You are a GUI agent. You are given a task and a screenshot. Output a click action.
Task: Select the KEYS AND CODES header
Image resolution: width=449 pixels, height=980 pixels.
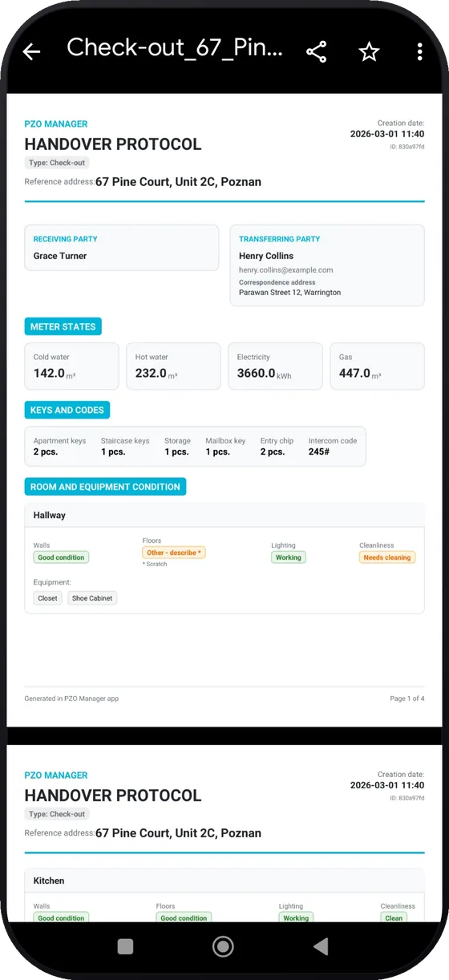(67, 410)
